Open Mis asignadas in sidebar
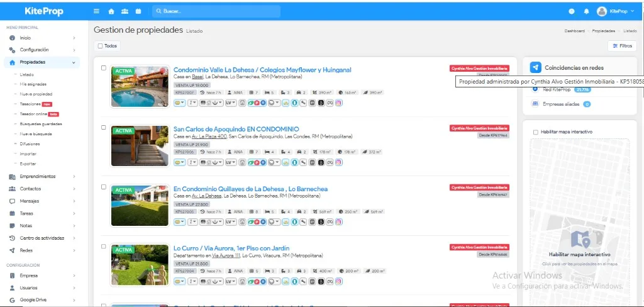The image size is (644, 307). pyautogui.click(x=33, y=84)
